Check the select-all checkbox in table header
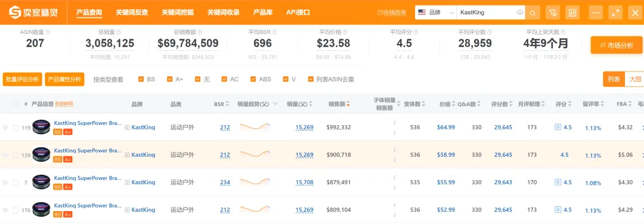This screenshot has width=644, height=223. coord(16,104)
